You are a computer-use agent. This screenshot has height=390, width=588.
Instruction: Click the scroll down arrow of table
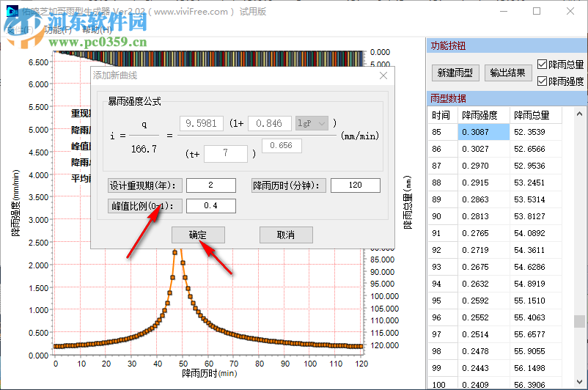click(x=579, y=382)
